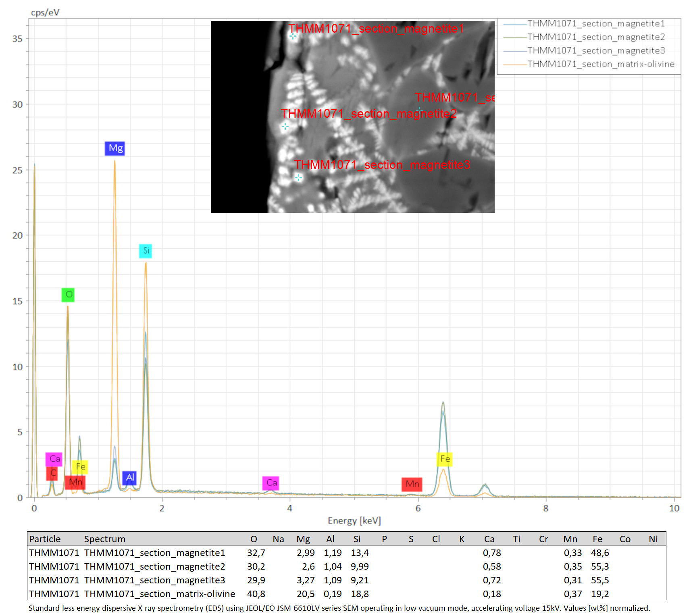Click the cyan Si peak label

coord(146,251)
